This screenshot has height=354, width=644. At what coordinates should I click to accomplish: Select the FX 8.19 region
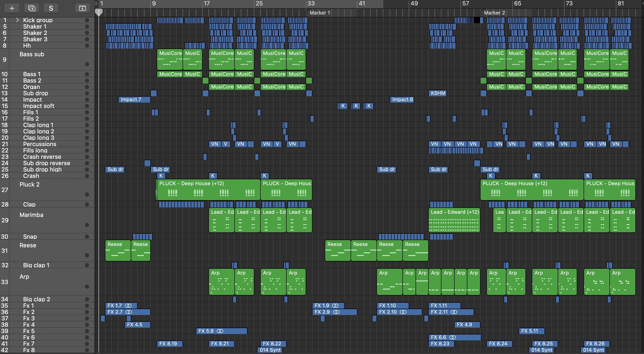click(170, 344)
